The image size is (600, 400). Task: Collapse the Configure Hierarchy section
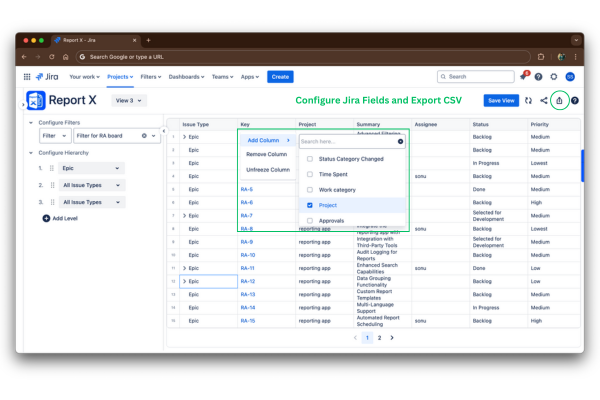coord(31,153)
